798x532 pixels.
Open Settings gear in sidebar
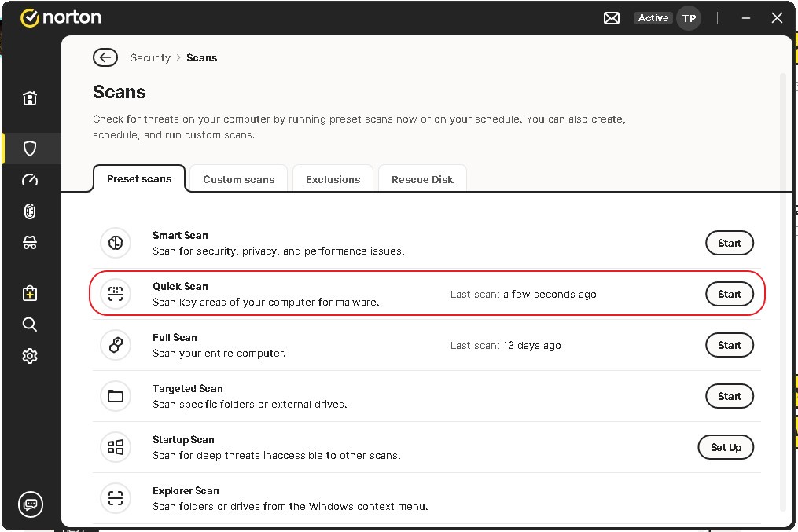tap(30, 356)
